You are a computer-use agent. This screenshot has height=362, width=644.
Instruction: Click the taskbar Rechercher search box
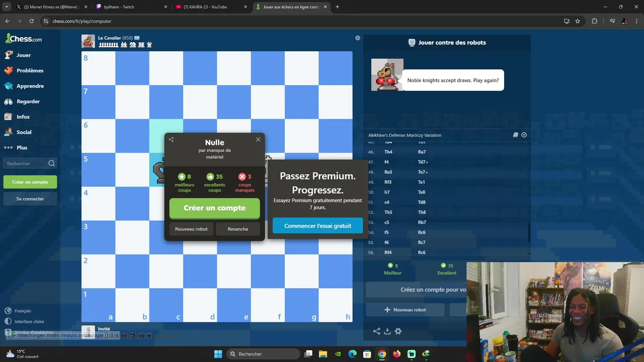tap(264, 354)
